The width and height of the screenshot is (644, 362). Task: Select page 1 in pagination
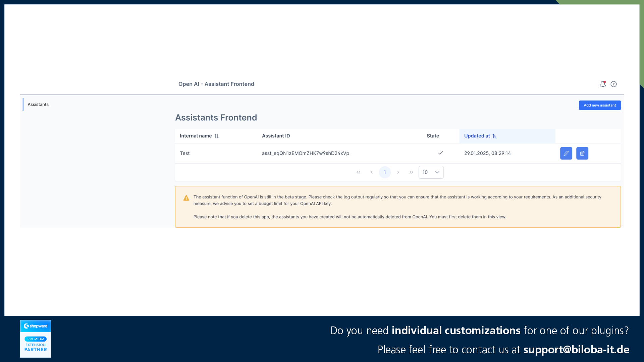click(385, 172)
